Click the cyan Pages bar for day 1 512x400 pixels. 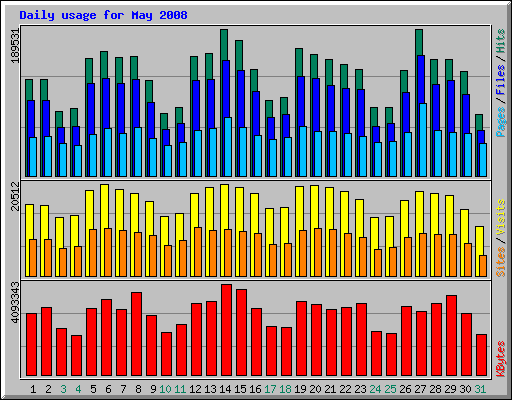pyautogui.click(x=33, y=157)
